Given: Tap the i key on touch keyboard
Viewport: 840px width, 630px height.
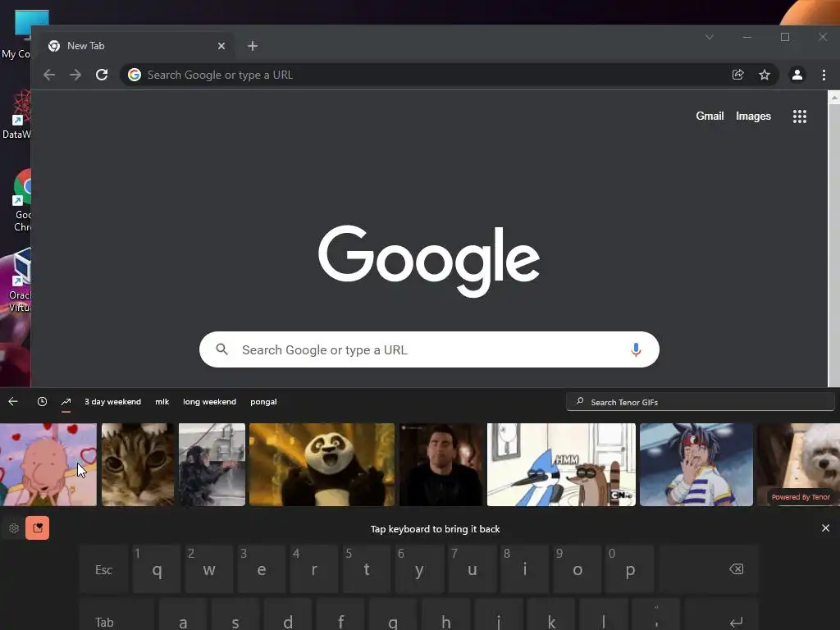Looking at the screenshot, I should 525,569.
